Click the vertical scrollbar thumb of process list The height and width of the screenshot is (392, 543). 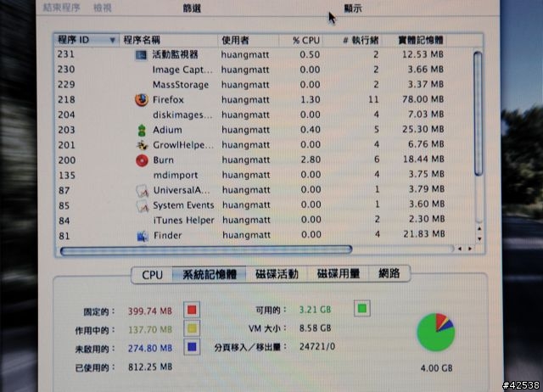(x=479, y=113)
